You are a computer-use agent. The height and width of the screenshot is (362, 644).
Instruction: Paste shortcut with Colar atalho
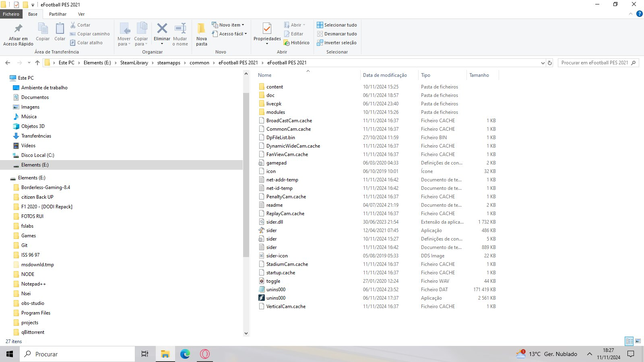pos(86,43)
